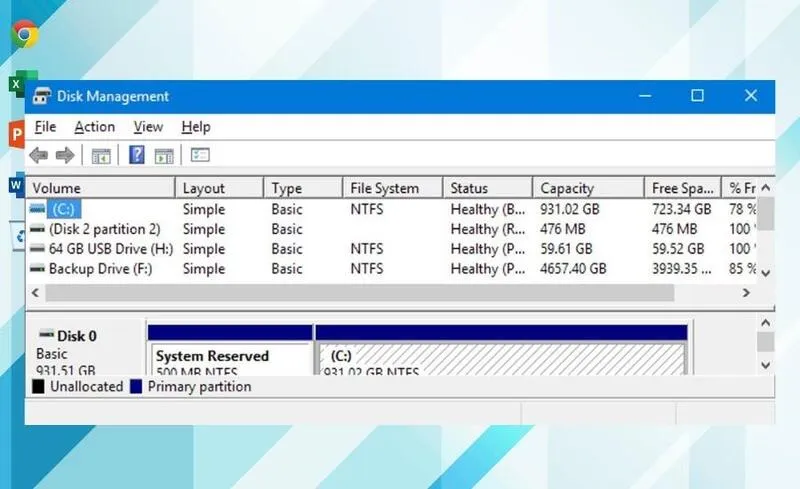Click the Healthy (R... status cell
This screenshot has height=489, width=800.
click(x=488, y=229)
